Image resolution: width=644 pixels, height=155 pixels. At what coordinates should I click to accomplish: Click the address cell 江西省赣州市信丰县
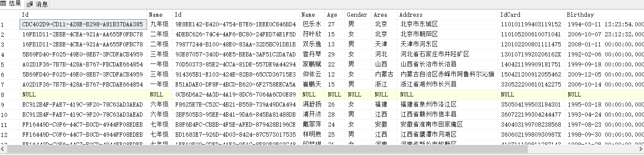(448, 115)
